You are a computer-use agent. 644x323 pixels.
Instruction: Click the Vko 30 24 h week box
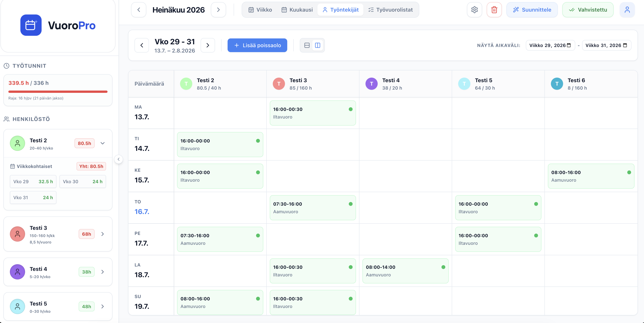82,181
